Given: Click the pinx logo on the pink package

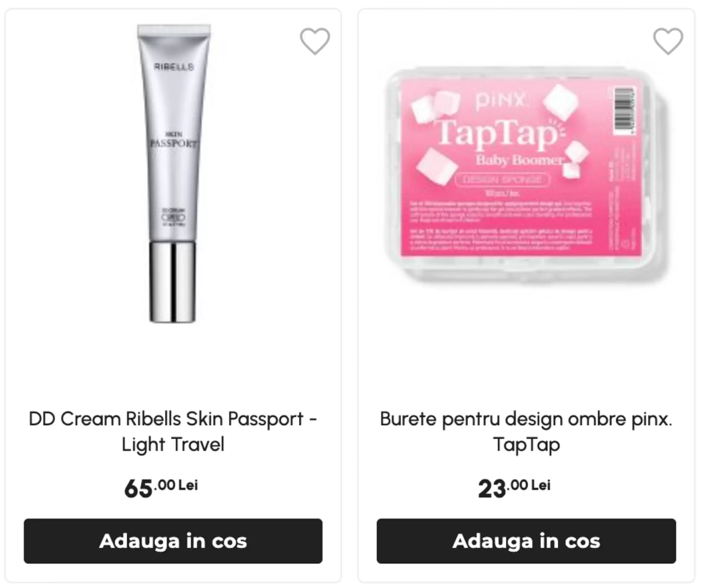Looking at the screenshot, I should [501, 101].
